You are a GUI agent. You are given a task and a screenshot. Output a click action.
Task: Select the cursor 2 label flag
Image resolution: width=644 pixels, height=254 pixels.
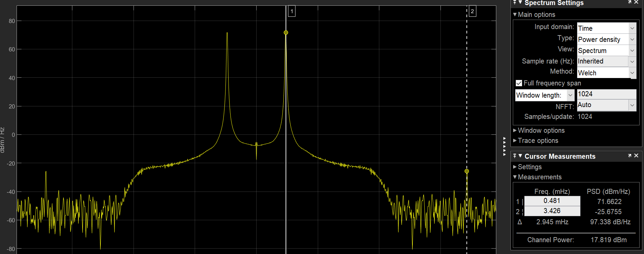473,11
